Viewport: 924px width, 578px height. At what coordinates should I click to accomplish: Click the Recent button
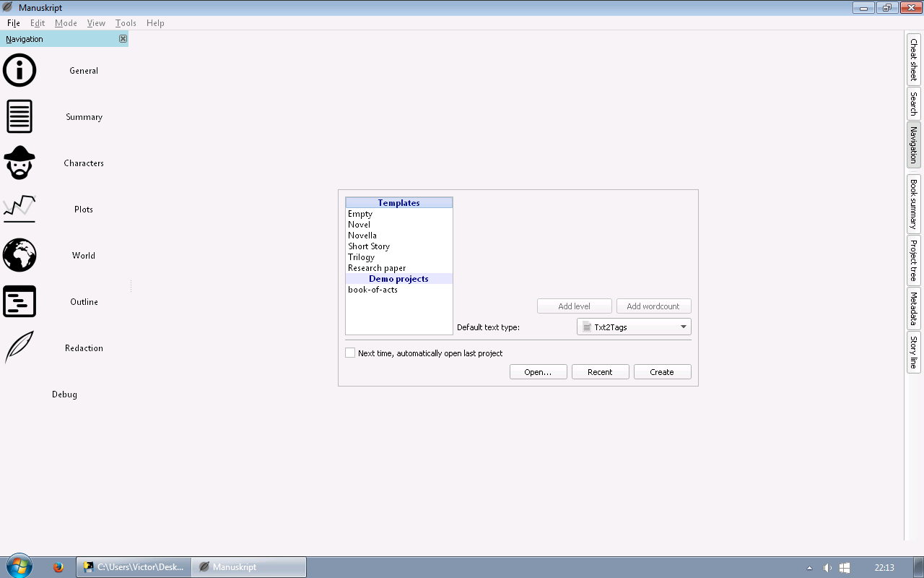coord(600,372)
